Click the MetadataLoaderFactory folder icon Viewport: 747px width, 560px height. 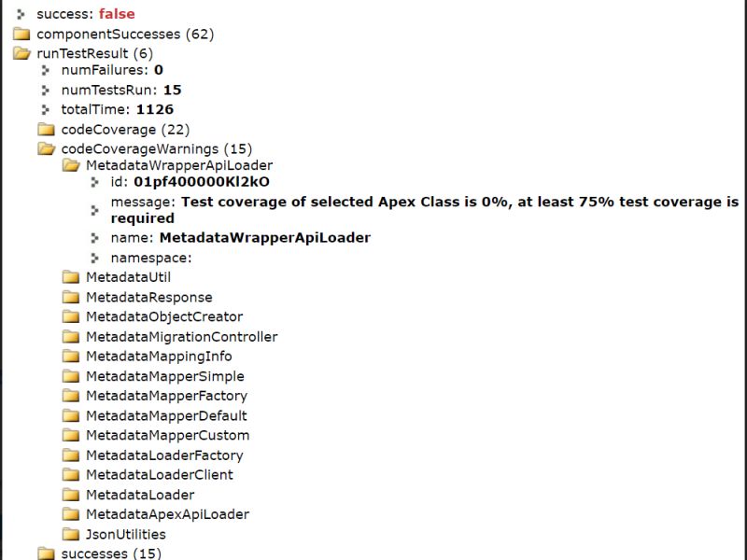click(69, 455)
